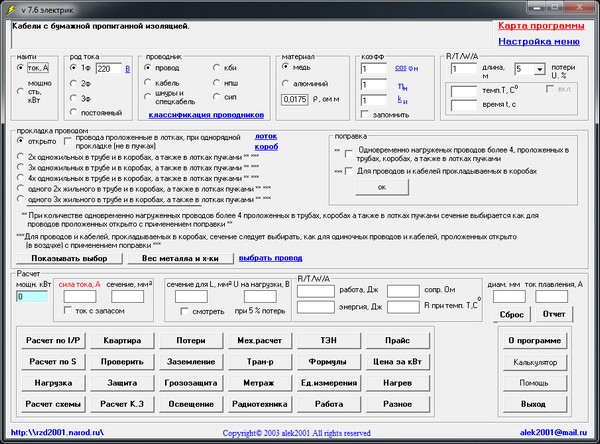
Task: Select the "алюминий" material radio button
Action: [x=286, y=83]
